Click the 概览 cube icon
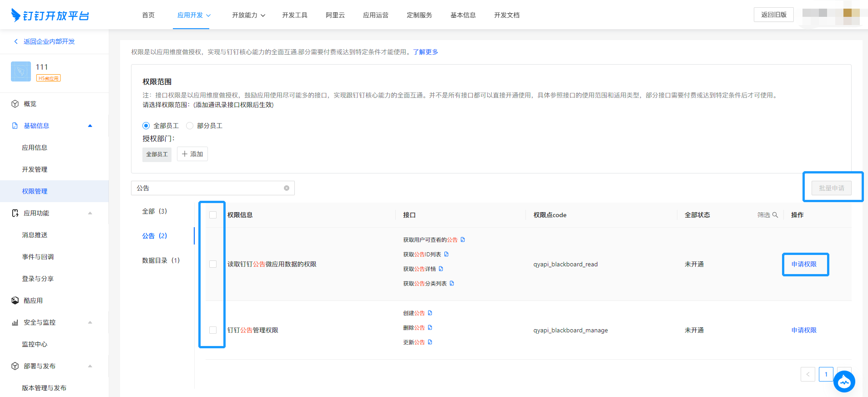Screen dimensions: 868x397 coord(15,104)
